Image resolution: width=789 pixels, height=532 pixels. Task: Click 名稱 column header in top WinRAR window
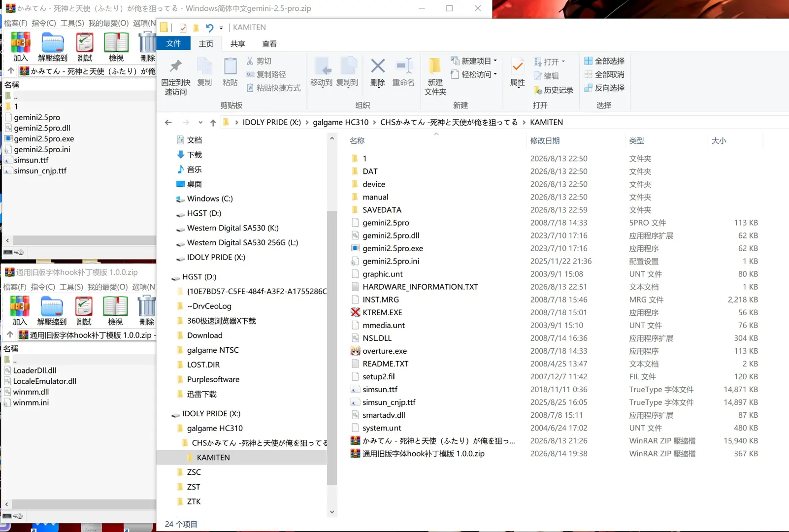(12, 85)
